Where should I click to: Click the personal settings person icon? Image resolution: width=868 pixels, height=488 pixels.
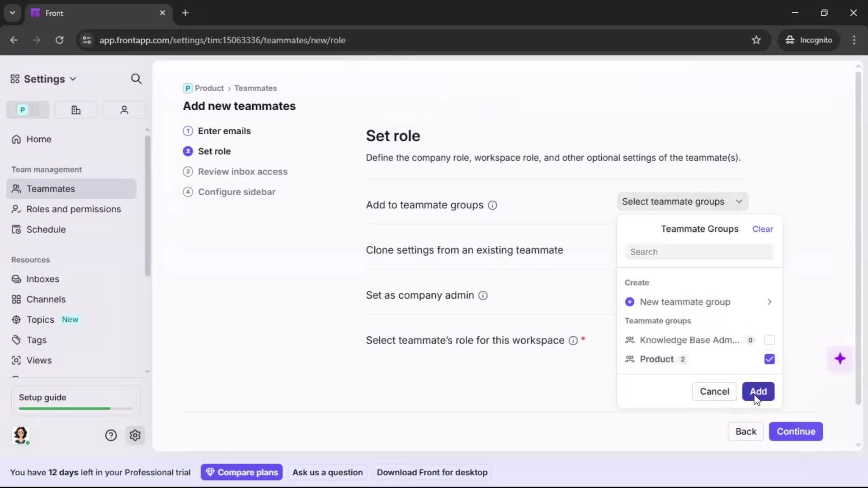tap(124, 110)
